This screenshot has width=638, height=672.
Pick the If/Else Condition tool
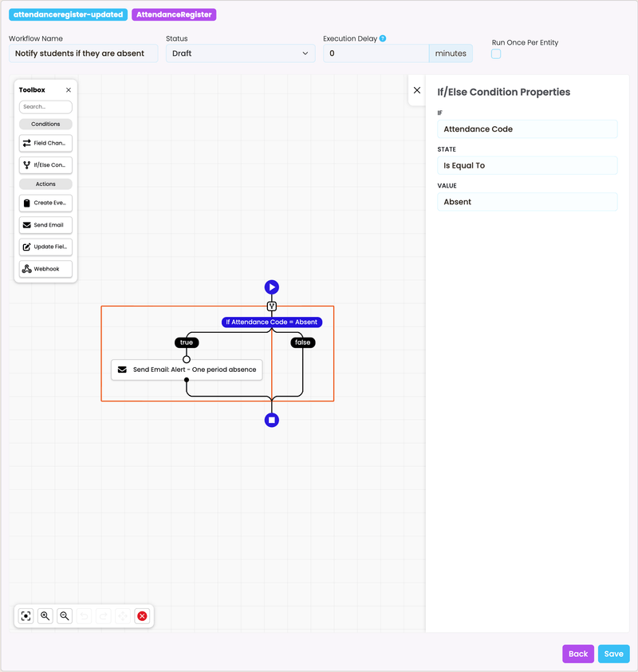coord(45,165)
